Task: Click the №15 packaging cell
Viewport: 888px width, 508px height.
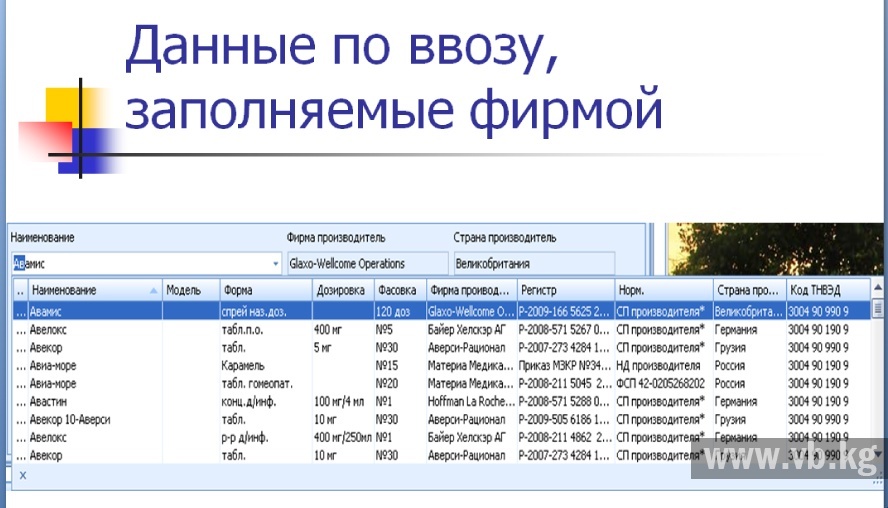Action: 400,366
